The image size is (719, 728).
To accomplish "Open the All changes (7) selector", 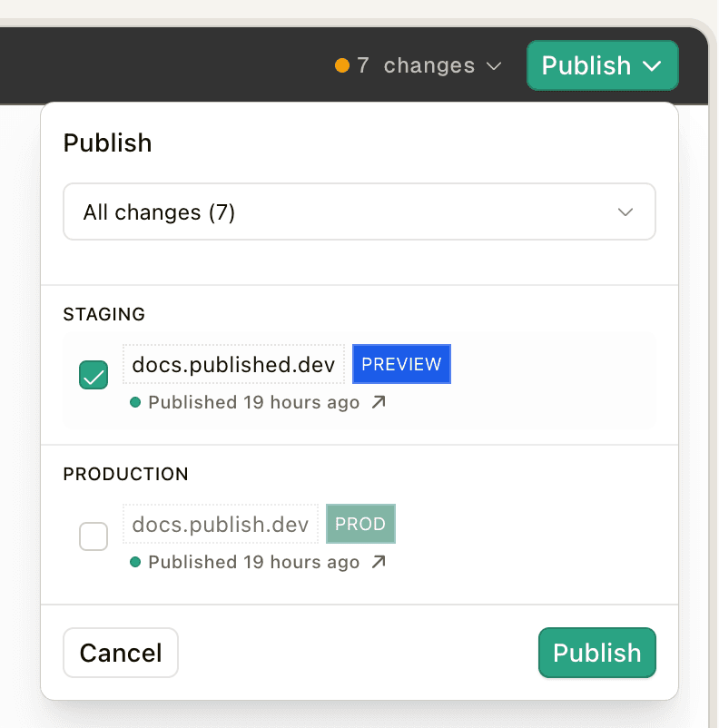I will tap(359, 212).
